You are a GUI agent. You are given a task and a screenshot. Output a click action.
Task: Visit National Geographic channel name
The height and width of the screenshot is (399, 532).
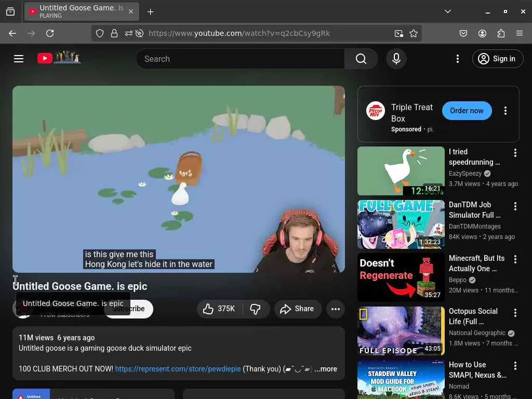coord(477,333)
